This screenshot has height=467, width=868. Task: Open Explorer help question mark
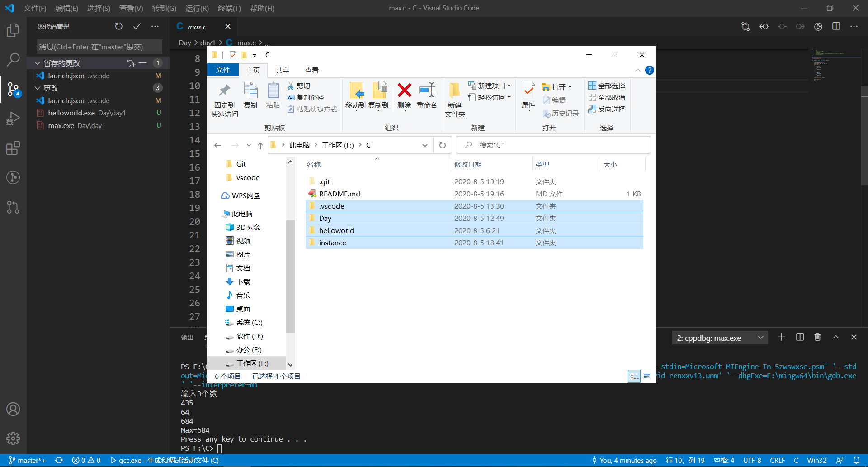(650, 70)
